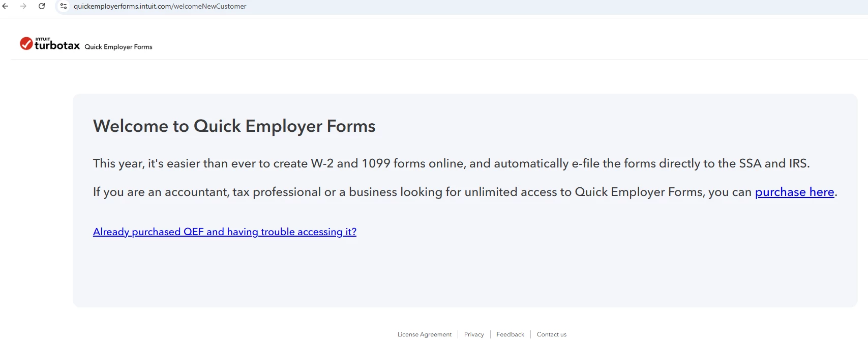Viewport: 868px width, 340px height.
Task: Open site information icon in address bar
Action: [64, 6]
